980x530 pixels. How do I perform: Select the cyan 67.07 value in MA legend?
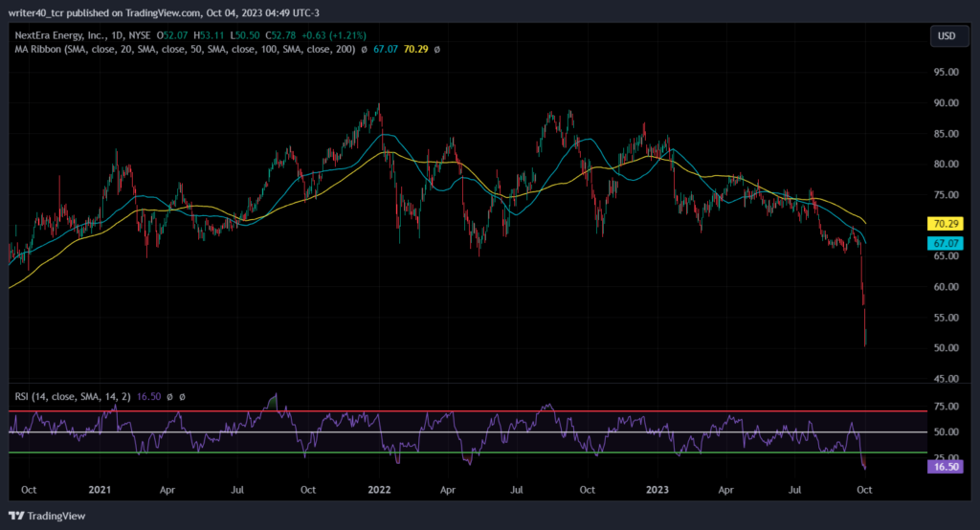(386, 49)
